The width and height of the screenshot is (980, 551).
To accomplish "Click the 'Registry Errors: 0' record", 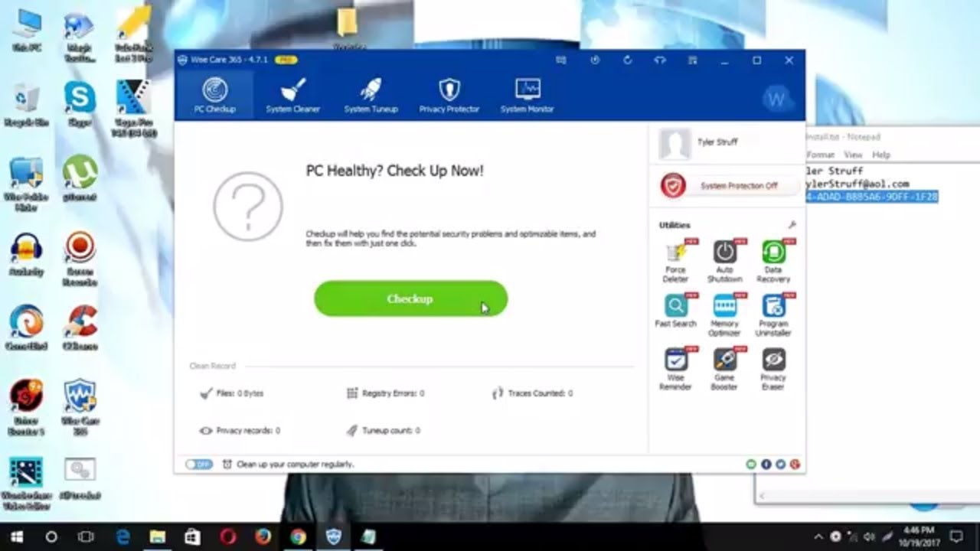I will tap(386, 393).
